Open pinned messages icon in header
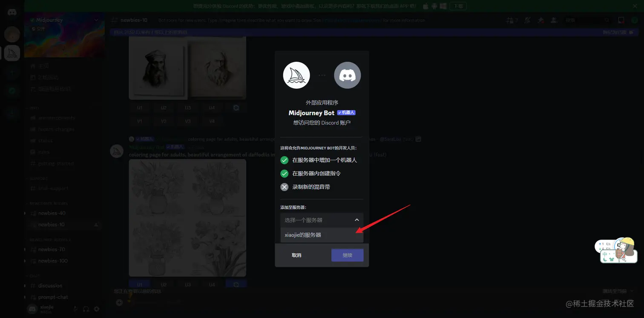The width and height of the screenshot is (644, 318). point(540,20)
